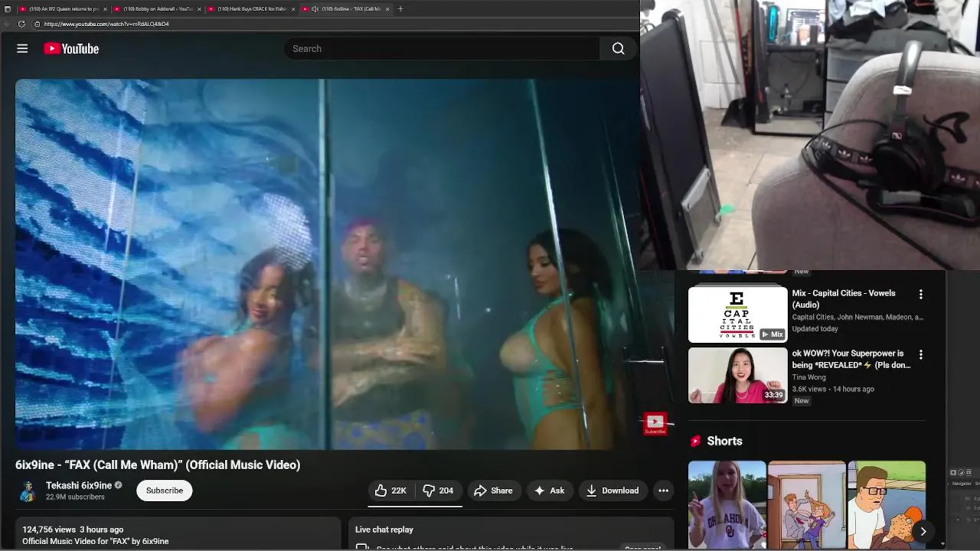Open the Tina Wong Superpower video thumbnail
The image size is (980, 551).
click(x=738, y=375)
